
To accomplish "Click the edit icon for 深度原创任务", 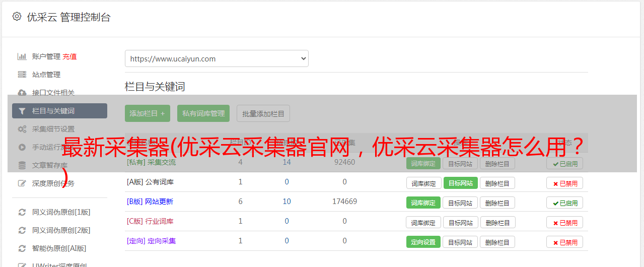I will click(22, 183).
